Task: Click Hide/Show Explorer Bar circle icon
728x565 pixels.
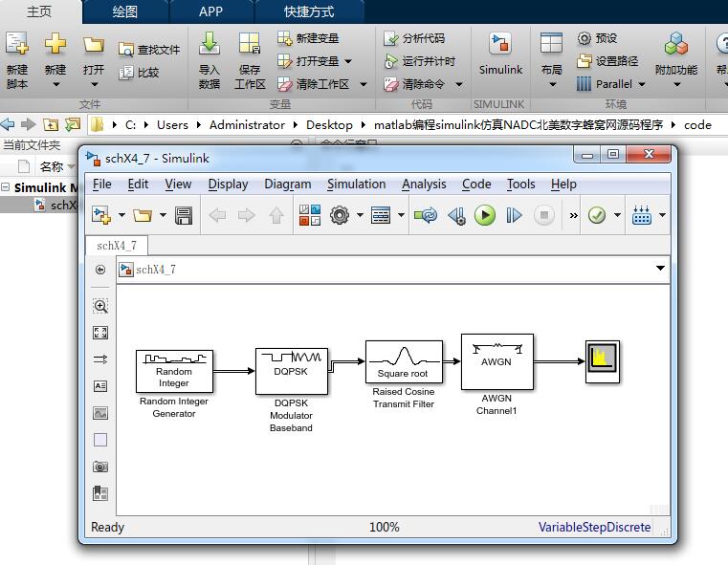Action: (100, 270)
